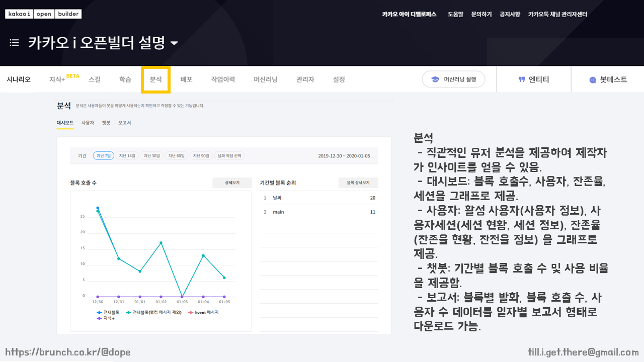Open the hamburger menu icon
Screen dimensions: 644x362
click(x=14, y=43)
